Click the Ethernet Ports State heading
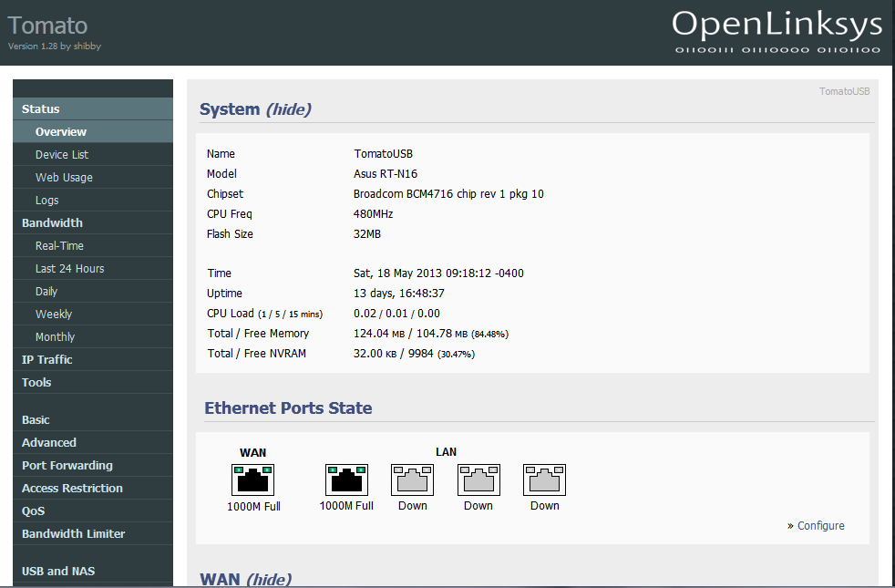 pyautogui.click(x=288, y=408)
